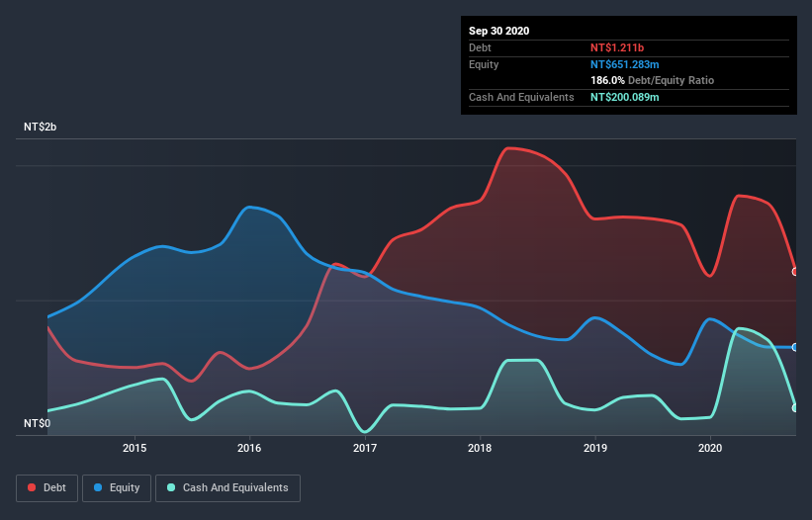
Task: Click the Debt label in tooltip
Action: pos(480,47)
